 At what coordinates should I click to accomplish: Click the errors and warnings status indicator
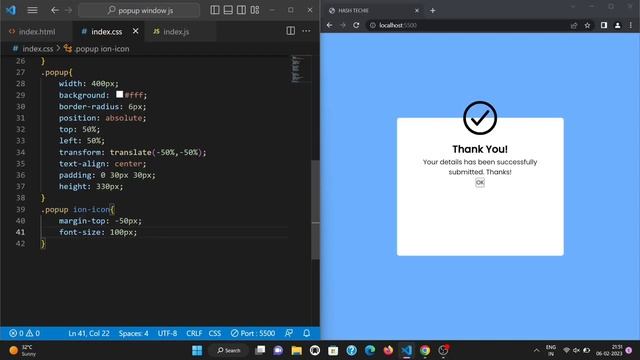tap(24, 333)
